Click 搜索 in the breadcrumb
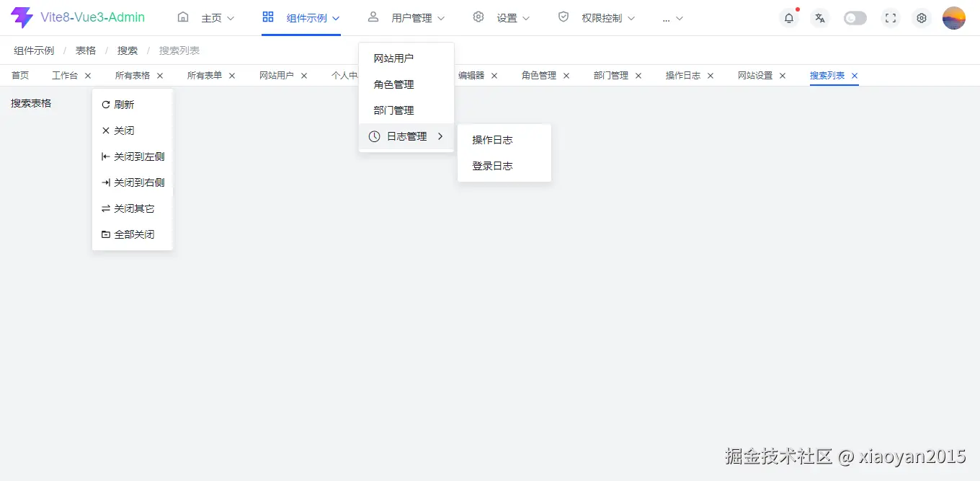Viewport: 980px width, 481px height. coord(128,50)
